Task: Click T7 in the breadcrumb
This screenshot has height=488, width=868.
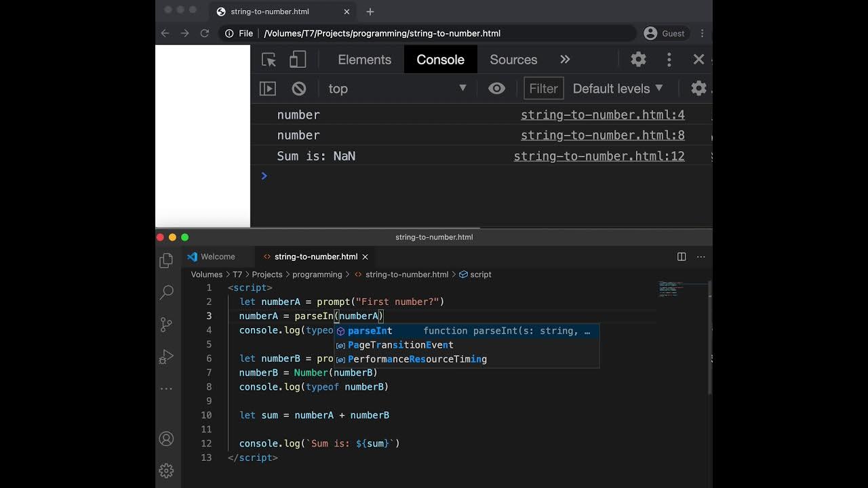Action: coord(237,274)
